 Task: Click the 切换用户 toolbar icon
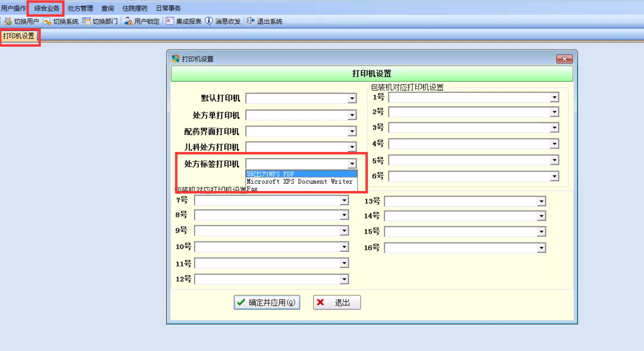point(8,22)
